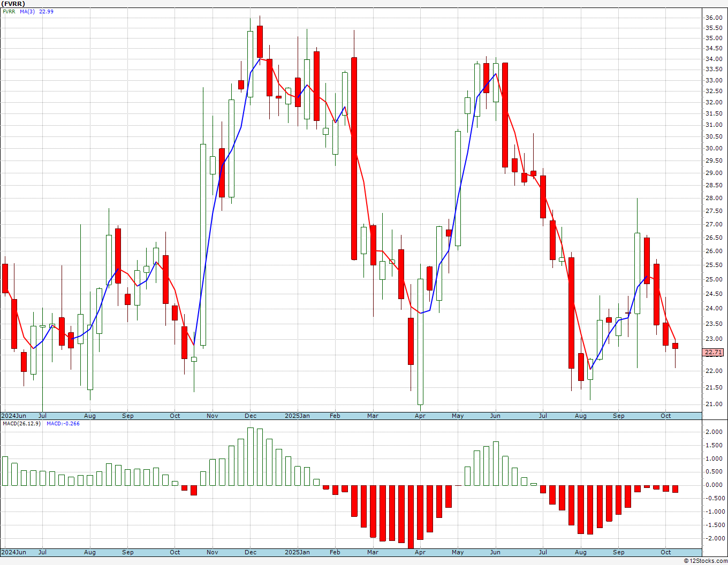
Task: Click the 21.00 price scale label
Action: [x=713, y=404]
